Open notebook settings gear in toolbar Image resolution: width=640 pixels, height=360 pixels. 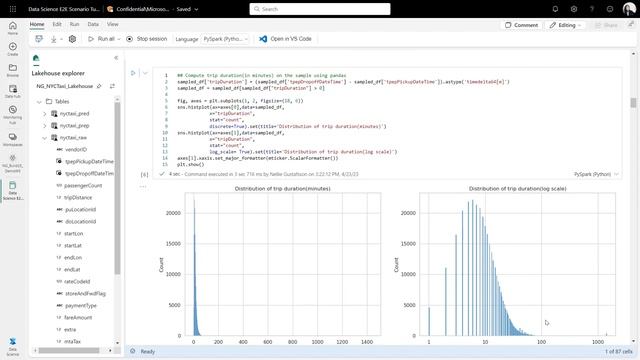click(72, 39)
